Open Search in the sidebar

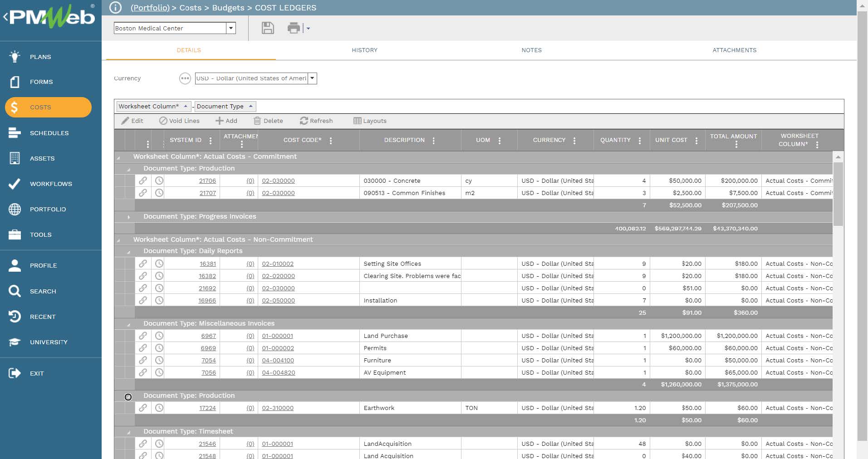[43, 291]
